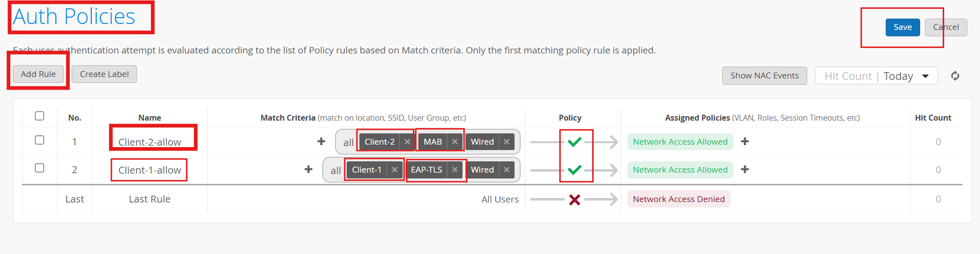
Task: Remove the EAP-TLS tag from rule 2
Action: tap(455, 170)
